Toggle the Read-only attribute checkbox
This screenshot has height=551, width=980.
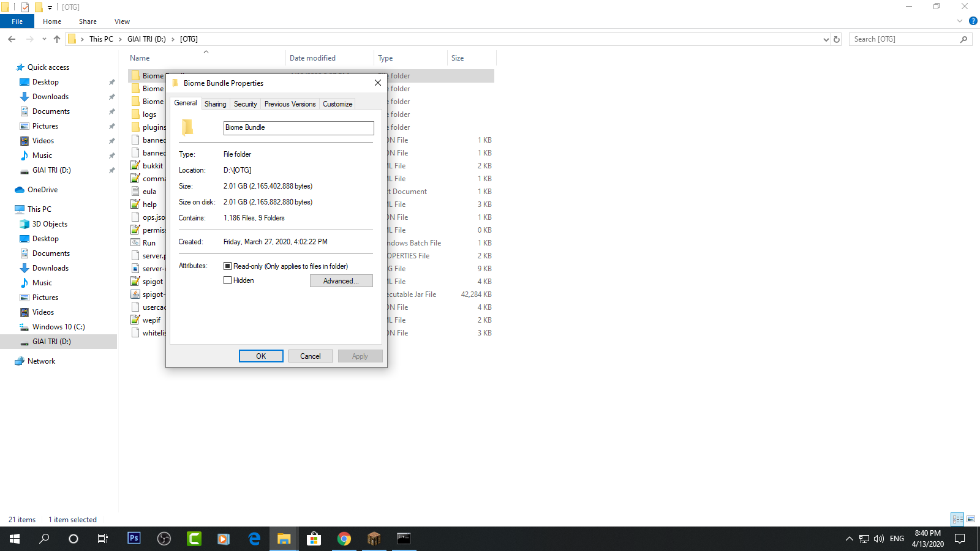227,266
